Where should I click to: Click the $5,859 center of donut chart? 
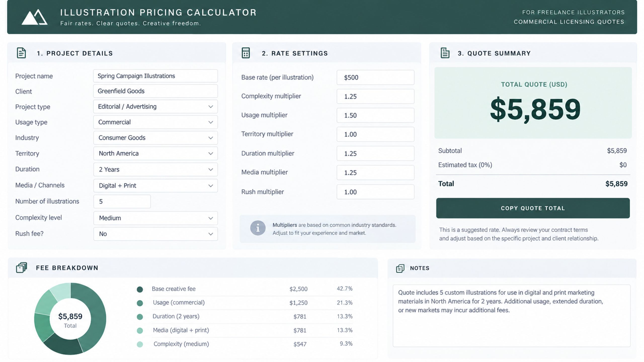[70, 316]
